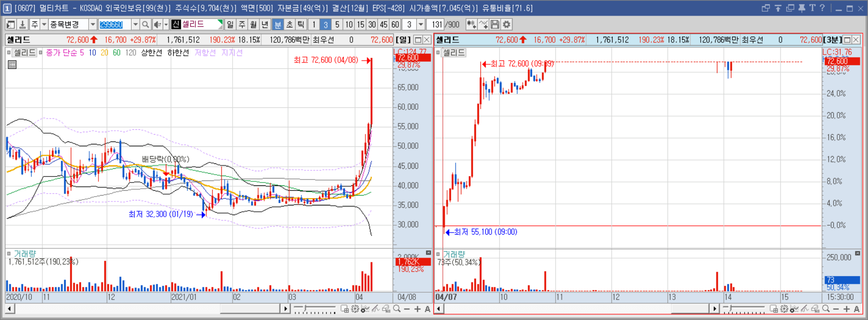
Task: Click the stock search magnifier icon
Action: (x=145, y=24)
